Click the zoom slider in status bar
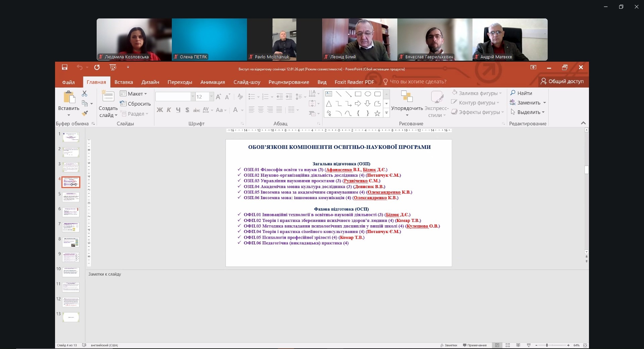 (547, 345)
